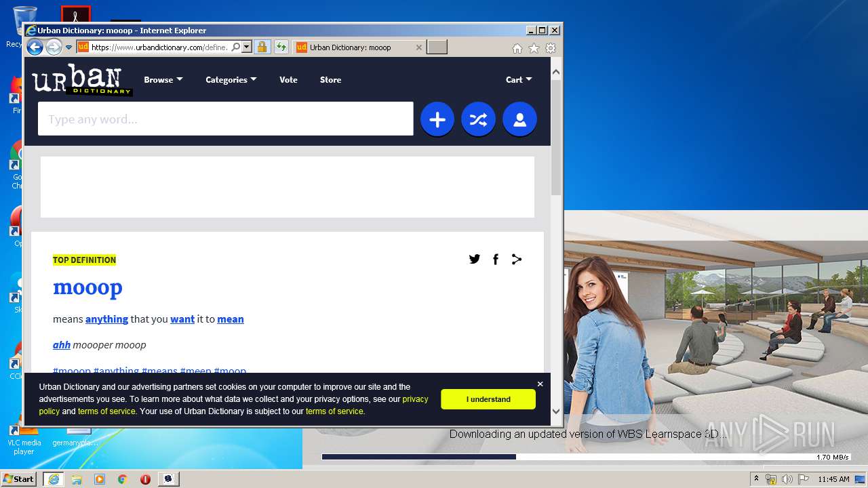Follow the 'anything' link in definition

[106, 319]
